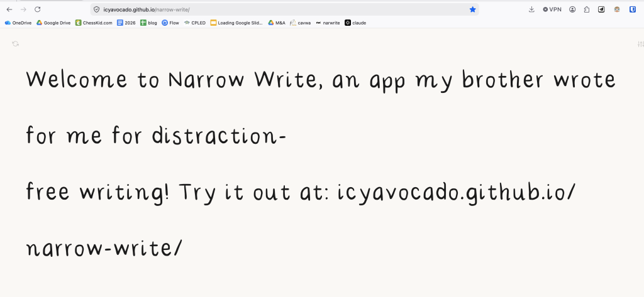
Task: Open the M&A bookmark
Action: coord(277,23)
